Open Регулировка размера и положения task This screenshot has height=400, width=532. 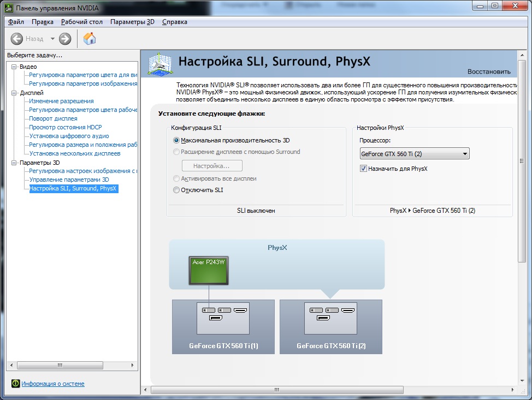pos(83,145)
